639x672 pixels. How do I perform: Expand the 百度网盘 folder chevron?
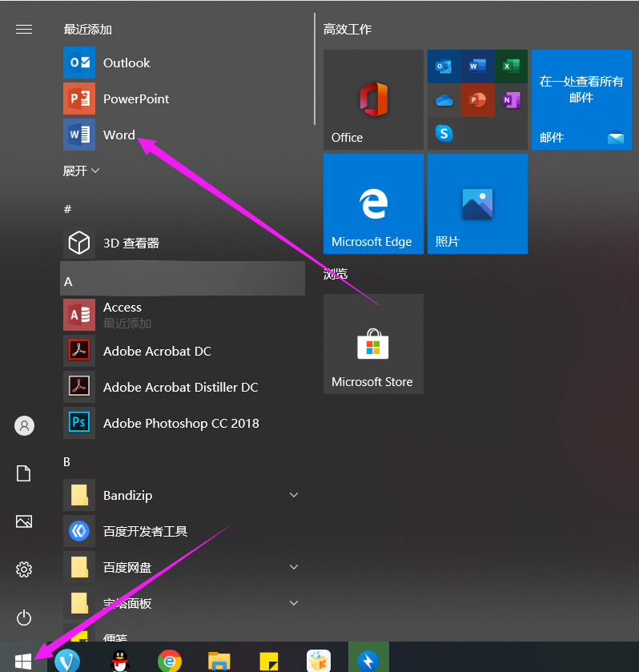[294, 567]
